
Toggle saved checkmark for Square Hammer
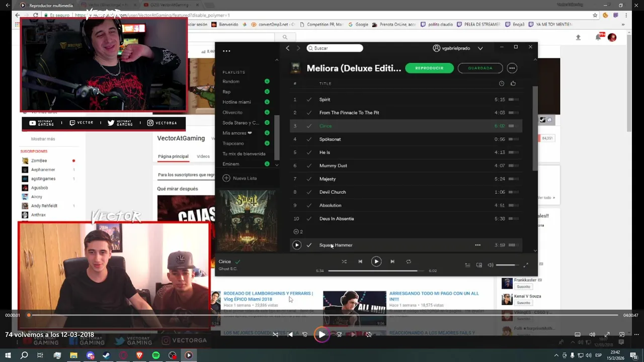pos(309,245)
